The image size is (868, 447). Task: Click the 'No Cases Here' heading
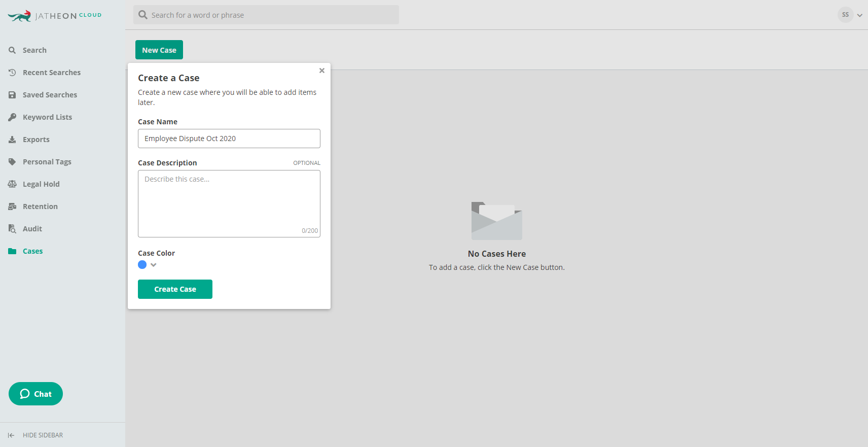tap(497, 254)
